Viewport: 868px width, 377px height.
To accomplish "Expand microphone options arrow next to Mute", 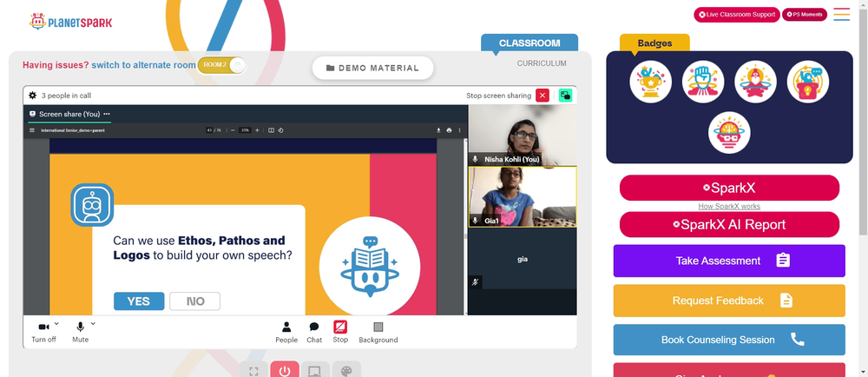I will tap(93, 324).
